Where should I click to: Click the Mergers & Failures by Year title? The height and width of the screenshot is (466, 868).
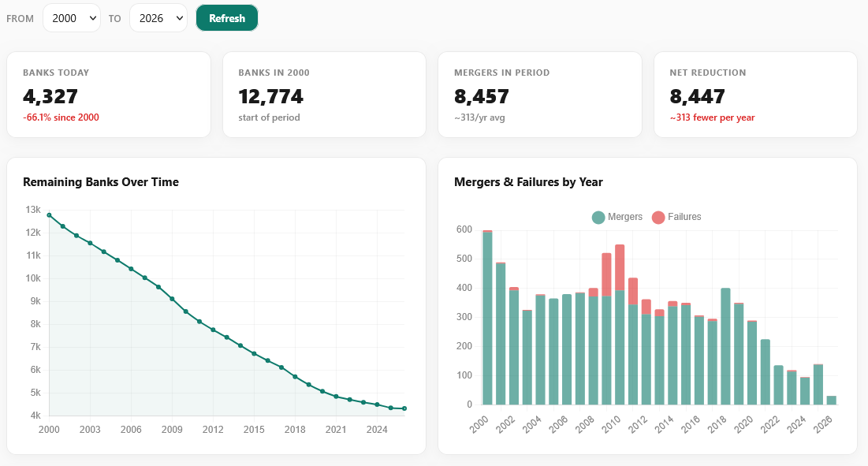click(528, 181)
